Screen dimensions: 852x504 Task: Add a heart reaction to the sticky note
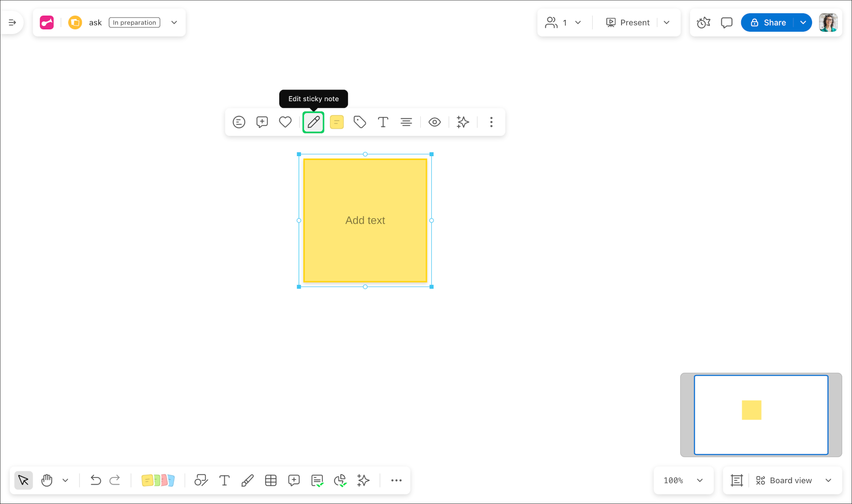[285, 122]
